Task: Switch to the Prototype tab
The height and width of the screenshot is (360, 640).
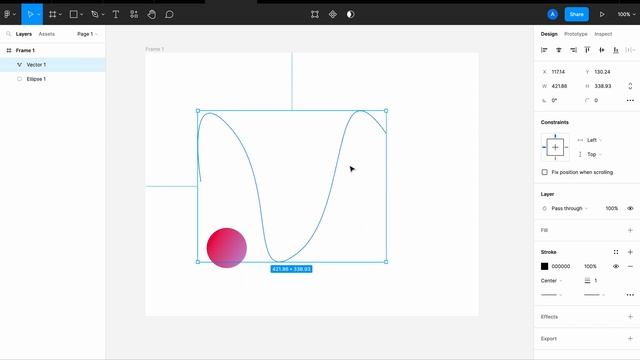Action: coord(576,34)
